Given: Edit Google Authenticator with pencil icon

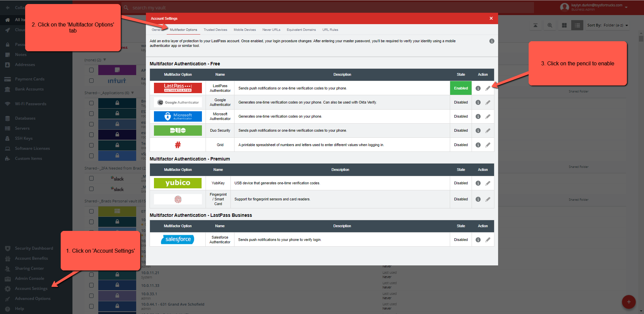Looking at the screenshot, I should coord(488,103).
